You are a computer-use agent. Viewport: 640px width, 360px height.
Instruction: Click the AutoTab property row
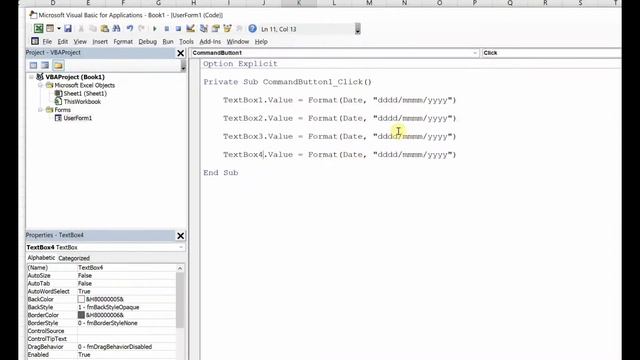click(101, 283)
